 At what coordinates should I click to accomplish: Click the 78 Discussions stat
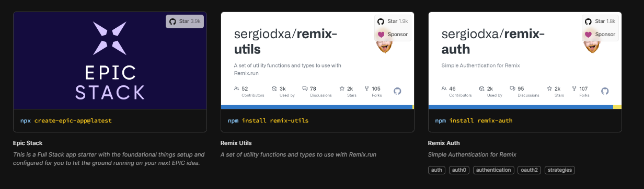[317, 92]
